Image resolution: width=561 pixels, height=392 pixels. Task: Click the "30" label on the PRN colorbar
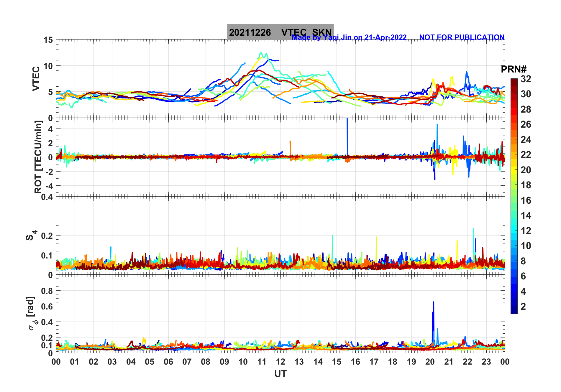coord(526,94)
